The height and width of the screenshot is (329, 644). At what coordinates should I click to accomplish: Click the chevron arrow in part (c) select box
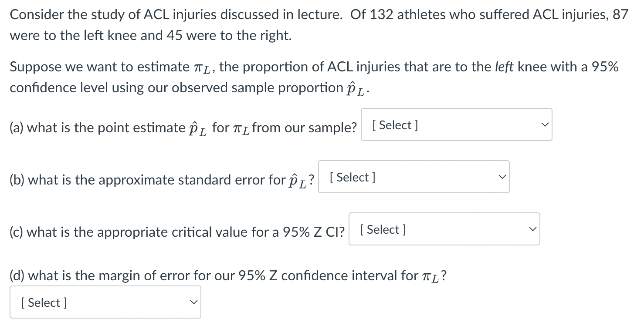(x=531, y=229)
